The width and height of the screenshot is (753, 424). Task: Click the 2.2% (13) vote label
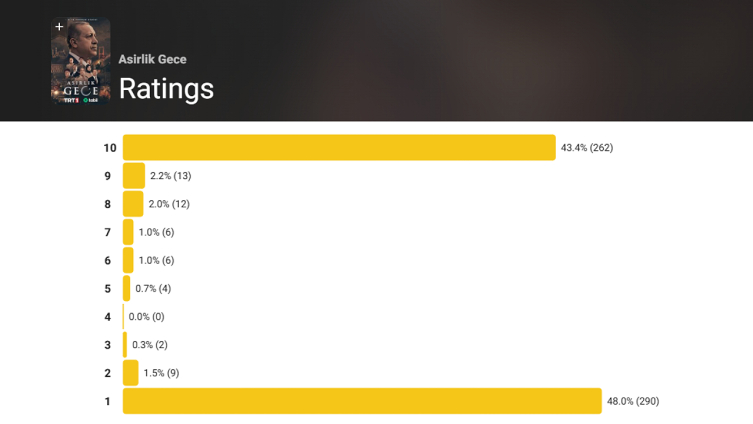(170, 176)
